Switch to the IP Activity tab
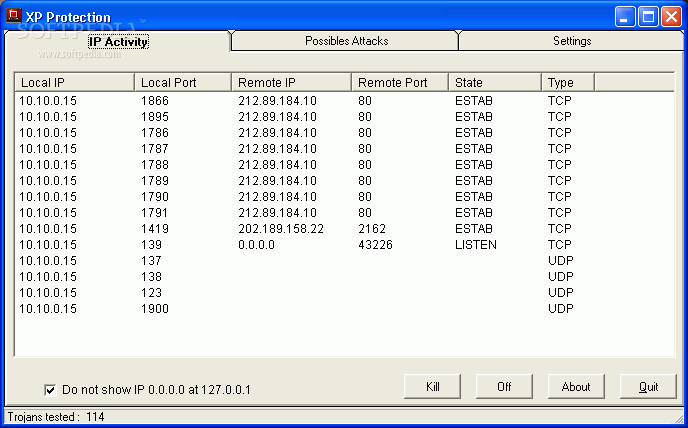Viewport: 688px width, 428px height. pyautogui.click(x=118, y=42)
